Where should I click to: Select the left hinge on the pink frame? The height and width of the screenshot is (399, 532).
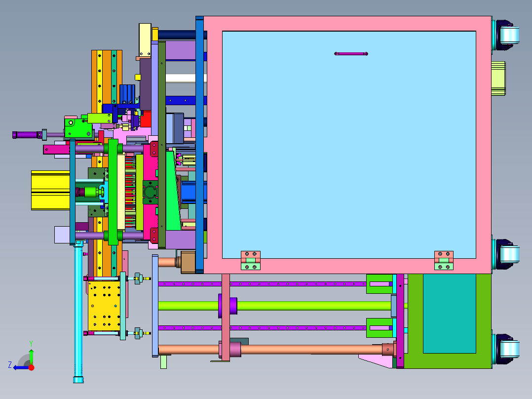click(x=251, y=260)
